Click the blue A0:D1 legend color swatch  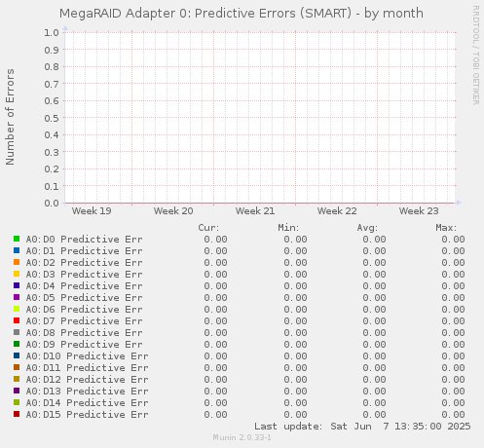[17, 250]
